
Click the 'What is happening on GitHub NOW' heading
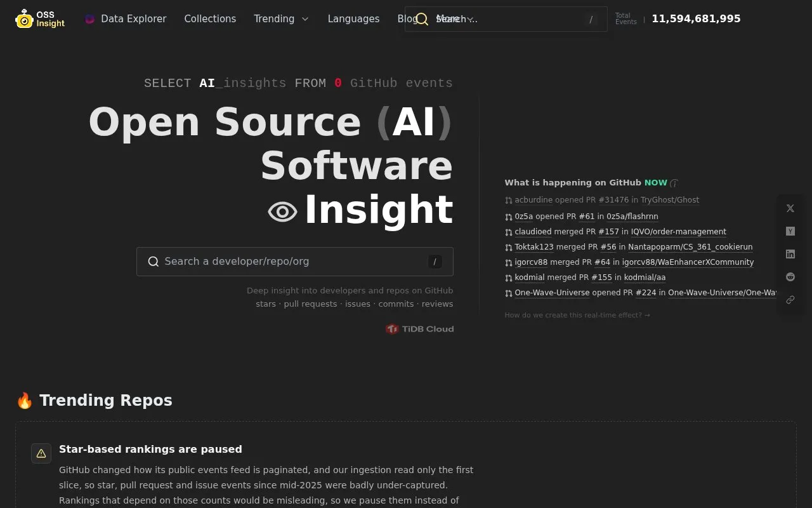(x=586, y=183)
